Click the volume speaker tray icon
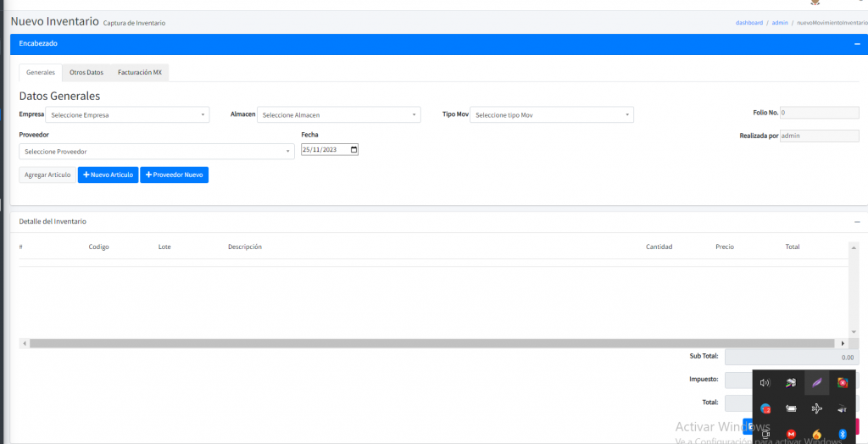868x444 pixels. point(765,384)
